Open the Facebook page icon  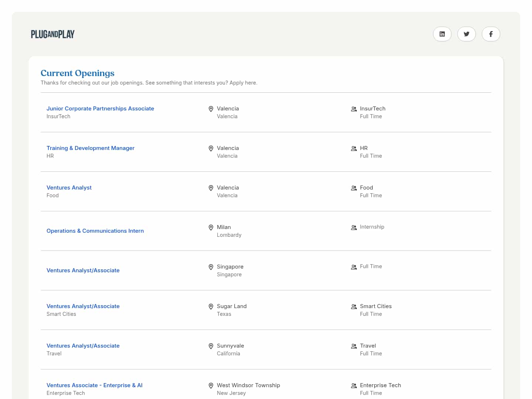coord(491,34)
